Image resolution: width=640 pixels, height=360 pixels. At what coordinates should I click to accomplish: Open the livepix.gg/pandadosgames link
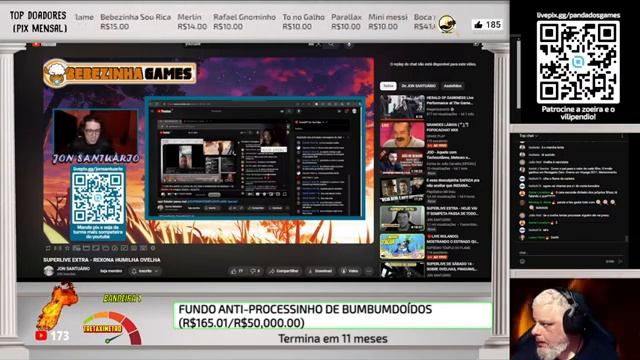[578, 15]
